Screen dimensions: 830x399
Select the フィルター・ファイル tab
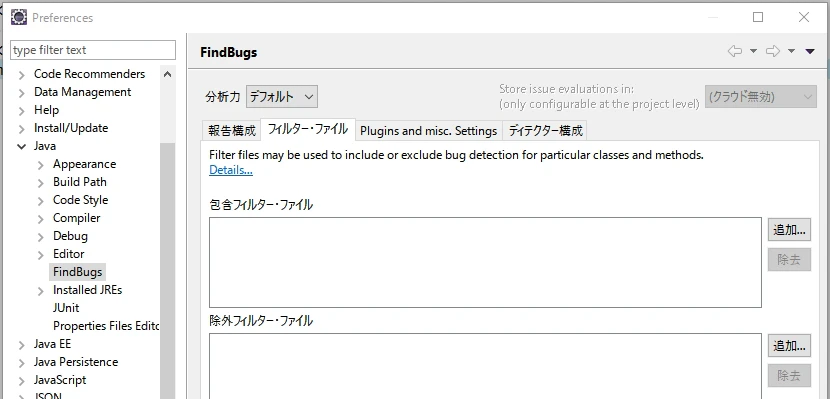pyautogui.click(x=308, y=129)
